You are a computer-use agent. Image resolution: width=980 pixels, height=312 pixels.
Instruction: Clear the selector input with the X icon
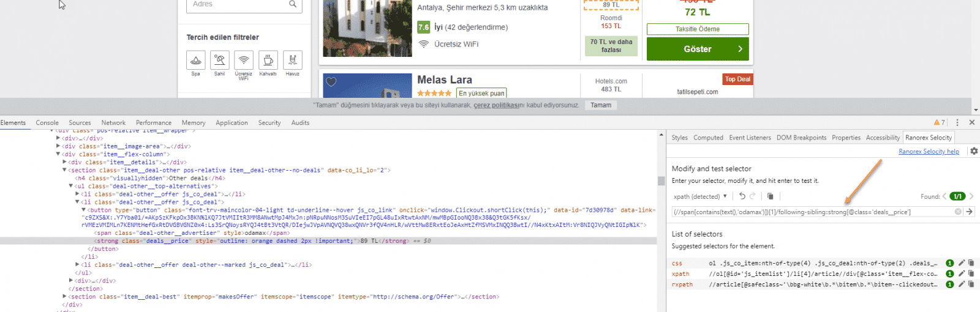(958, 212)
